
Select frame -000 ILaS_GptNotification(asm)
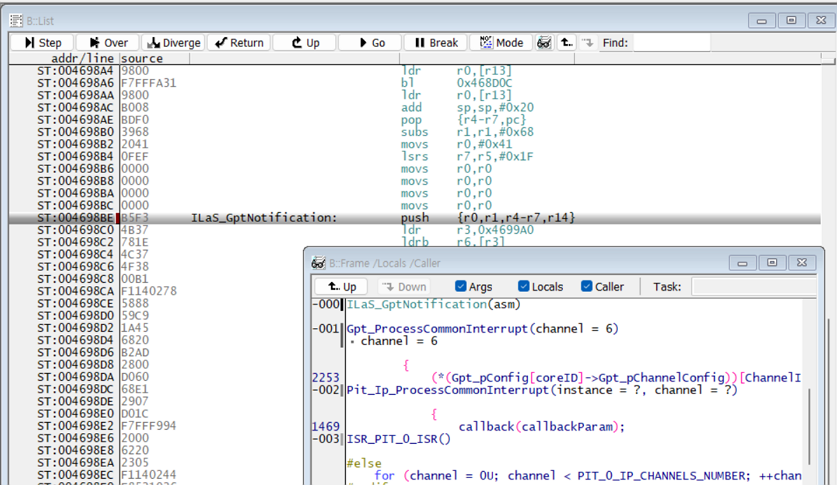click(433, 304)
